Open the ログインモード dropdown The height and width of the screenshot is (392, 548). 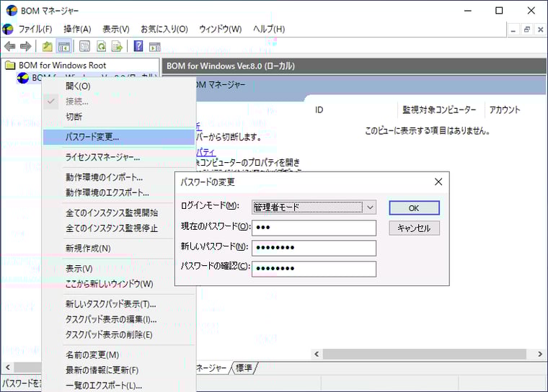(314, 208)
